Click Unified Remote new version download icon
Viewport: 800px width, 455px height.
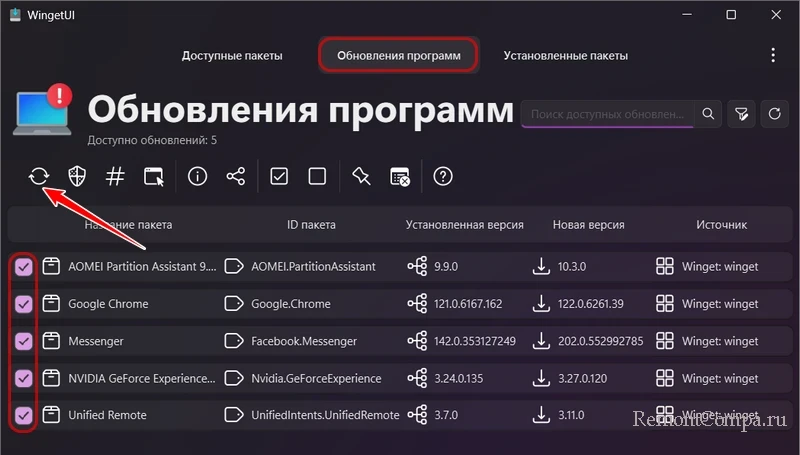point(541,415)
